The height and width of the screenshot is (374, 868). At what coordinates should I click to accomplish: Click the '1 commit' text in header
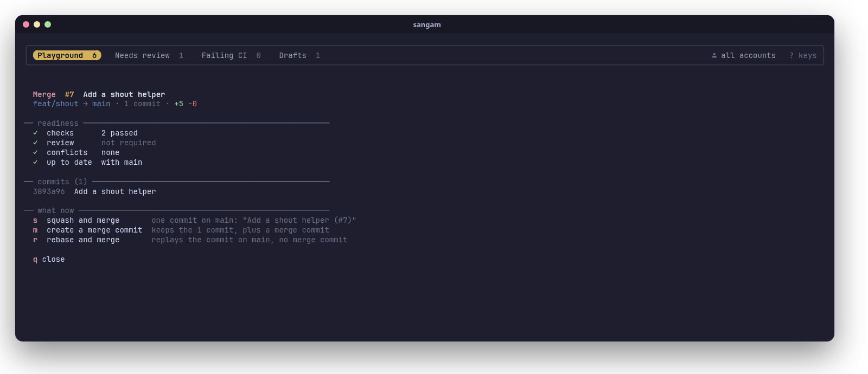(x=142, y=104)
